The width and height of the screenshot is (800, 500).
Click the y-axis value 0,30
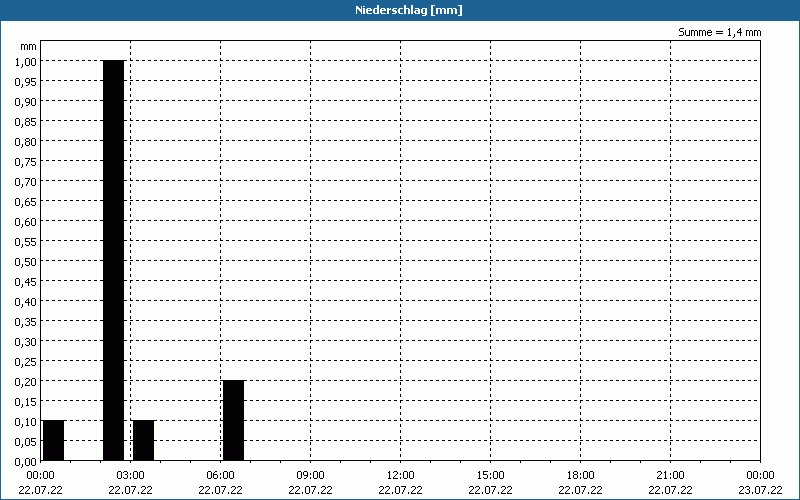point(26,341)
